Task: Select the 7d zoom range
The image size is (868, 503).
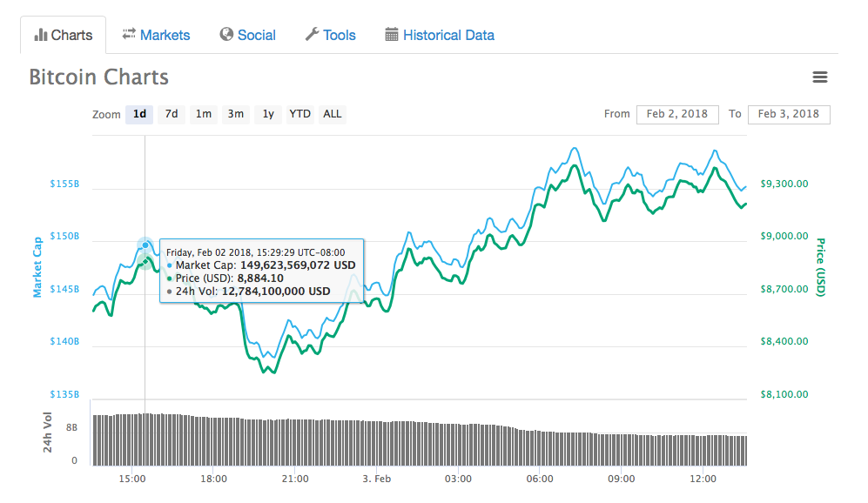Action: (x=171, y=114)
